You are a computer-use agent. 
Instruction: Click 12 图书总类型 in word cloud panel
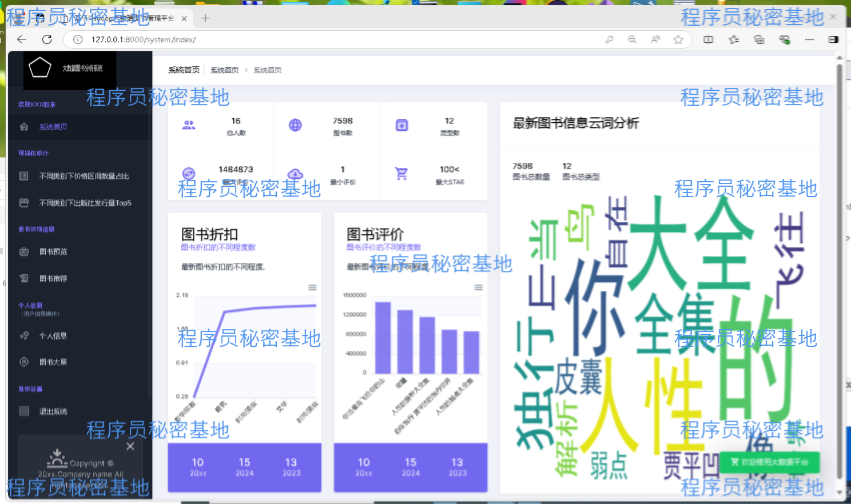pyautogui.click(x=581, y=171)
